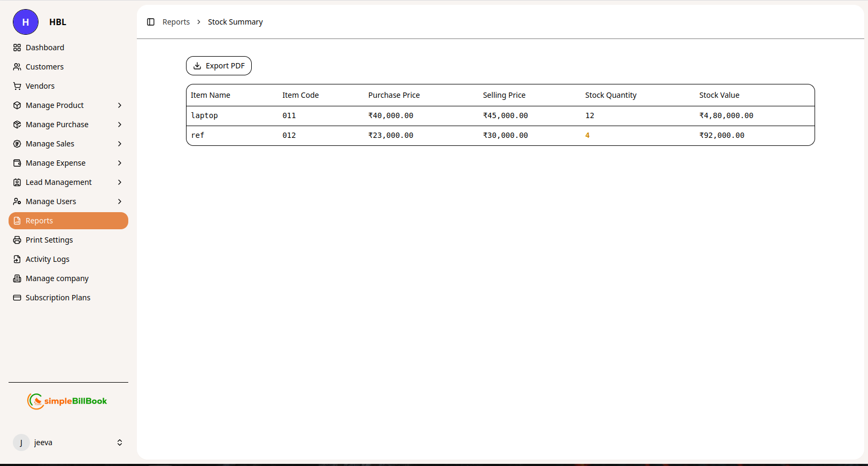This screenshot has height=466, width=868.
Task: Click the Dashboard grid icon
Action: tap(17, 48)
